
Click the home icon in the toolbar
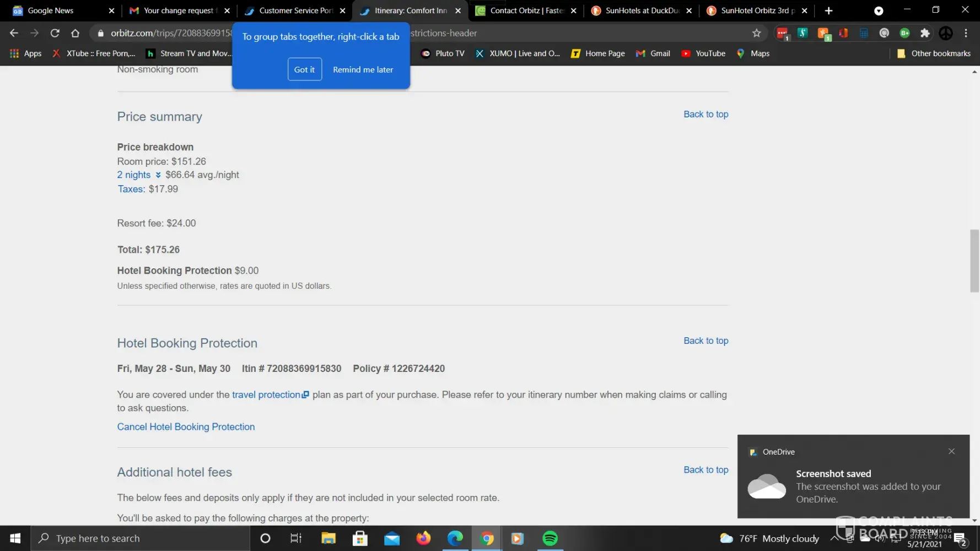(76, 33)
